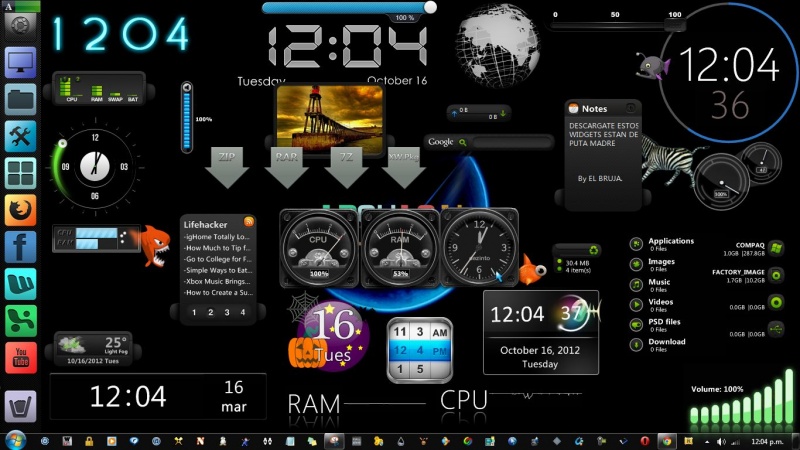The width and height of the screenshot is (800, 450).
Task: Open the PSD files icon
Action: (x=636, y=324)
